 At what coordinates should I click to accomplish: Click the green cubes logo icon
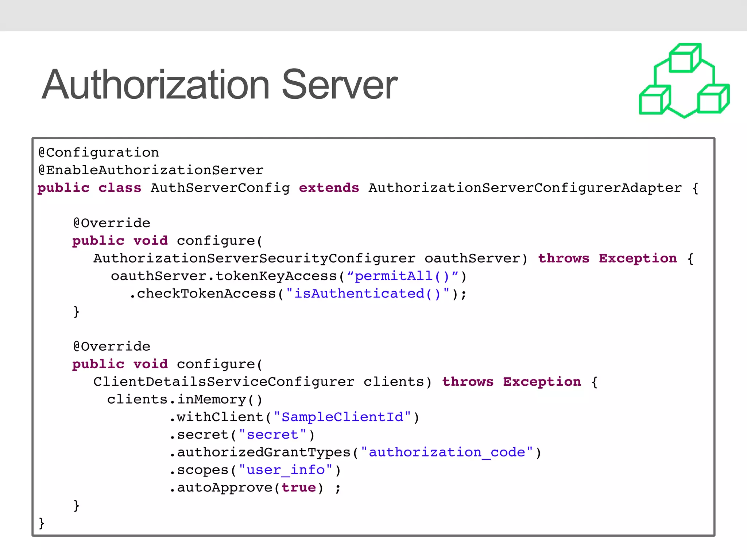click(x=684, y=81)
